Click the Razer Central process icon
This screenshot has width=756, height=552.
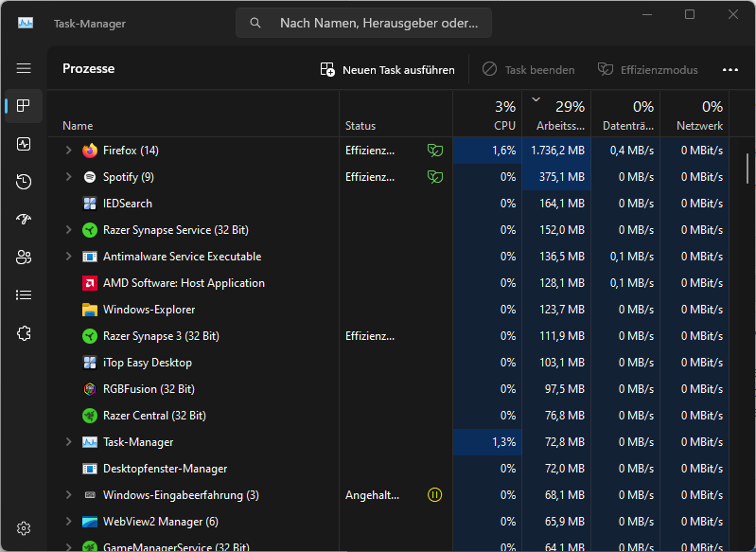pyautogui.click(x=90, y=416)
